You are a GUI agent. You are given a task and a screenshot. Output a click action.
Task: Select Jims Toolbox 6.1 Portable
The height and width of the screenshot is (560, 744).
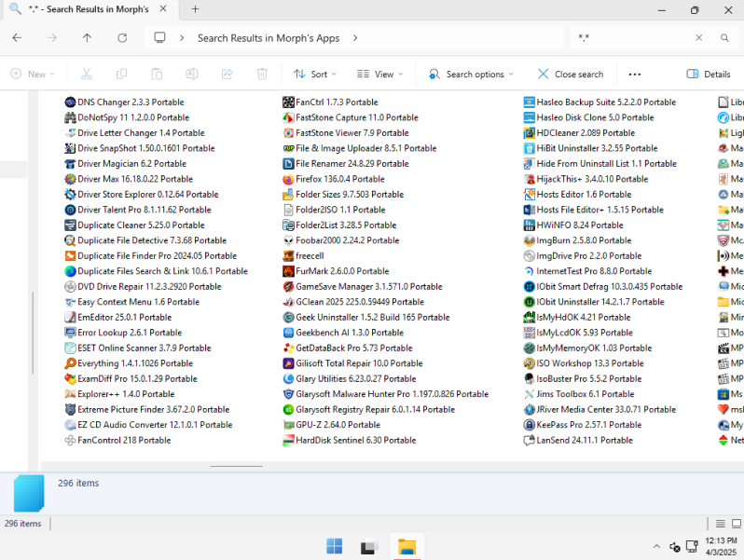(x=579, y=394)
